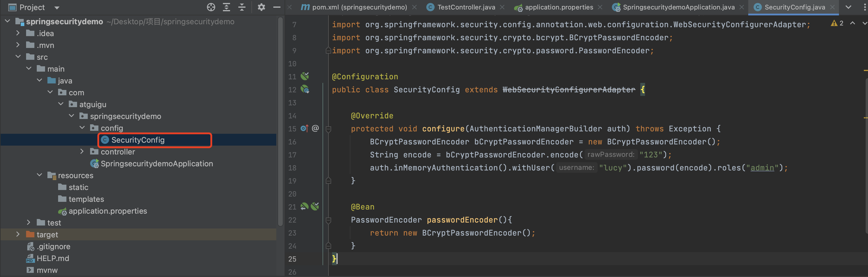Expand the target folder
Screen dimensions: 868x277
pos(18,235)
